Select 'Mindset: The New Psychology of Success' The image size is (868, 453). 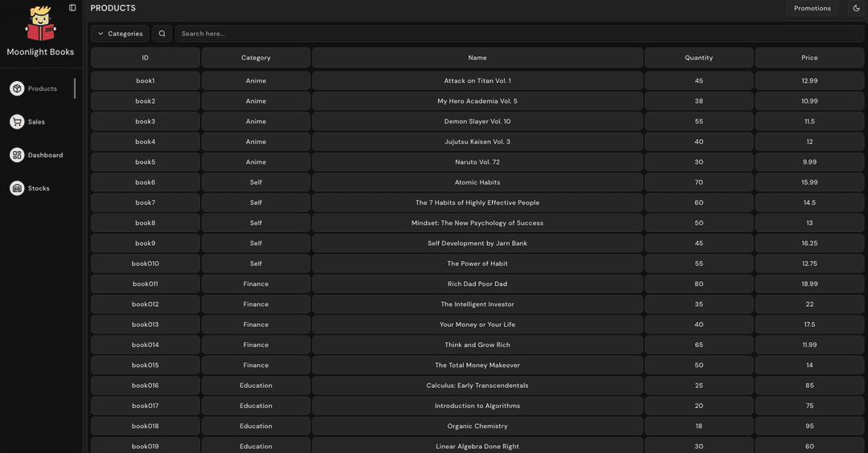click(x=477, y=223)
